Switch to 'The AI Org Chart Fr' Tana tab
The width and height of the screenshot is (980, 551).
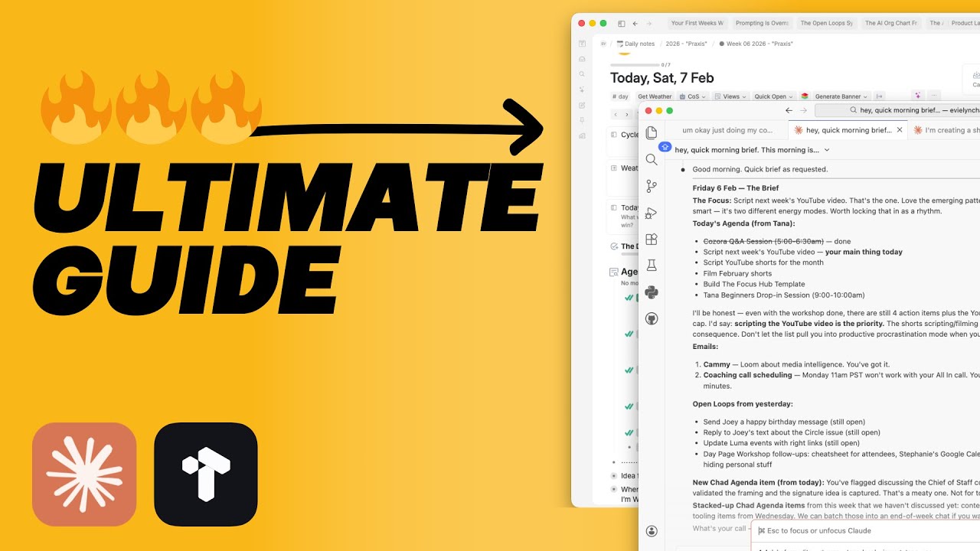coord(890,24)
